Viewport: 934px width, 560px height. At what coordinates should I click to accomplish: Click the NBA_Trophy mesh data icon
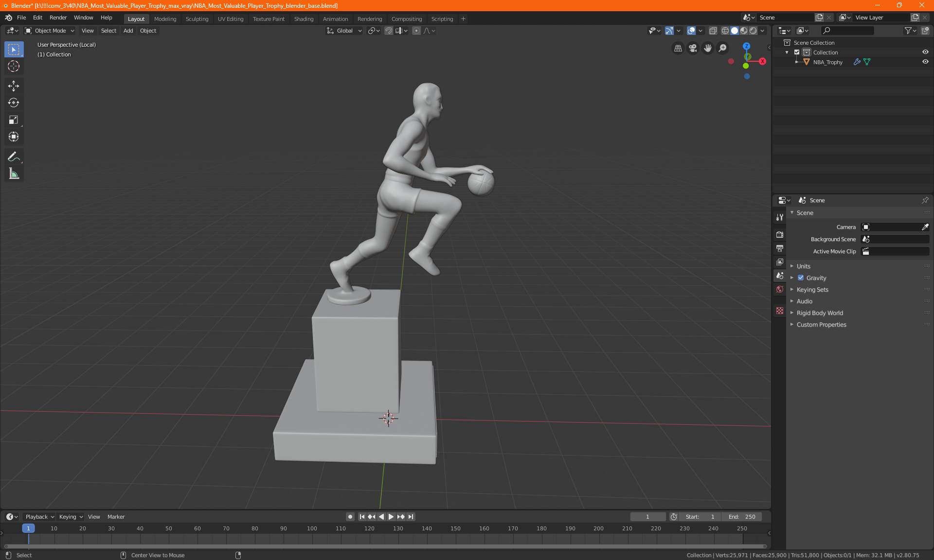tap(867, 62)
